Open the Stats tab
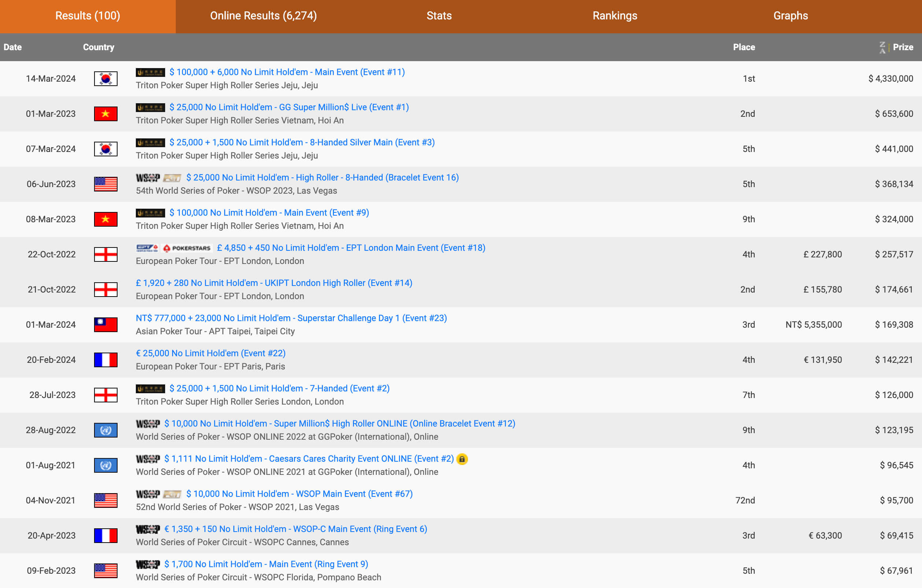The width and height of the screenshot is (922, 588). pos(439,16)
